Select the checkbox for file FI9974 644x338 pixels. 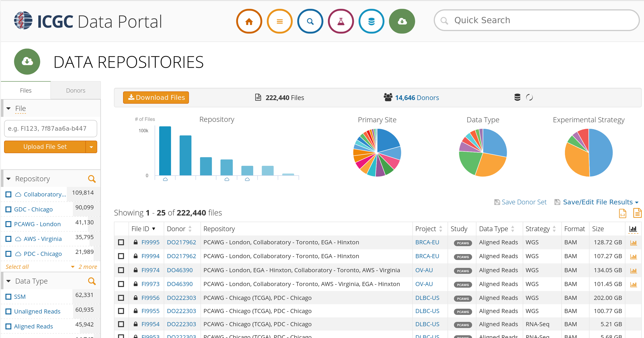[x=121, y=270]
